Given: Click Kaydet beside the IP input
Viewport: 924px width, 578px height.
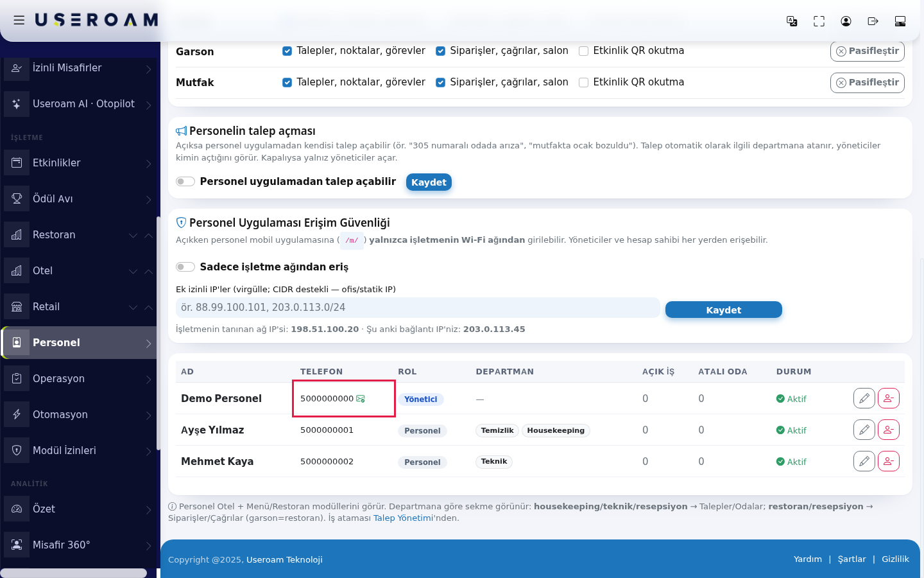Looking at the screenshot, I should (724, 310).
